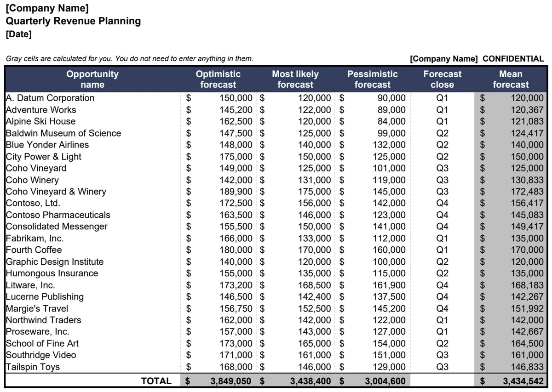Click the Q1 forecast close for A. Datum Corporation
552x392 pixels.
pyautogui.click(x=442, y=98)
